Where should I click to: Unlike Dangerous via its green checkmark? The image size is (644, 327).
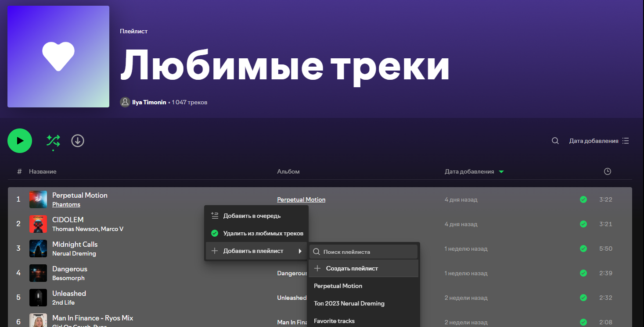(x=583, y=273)
